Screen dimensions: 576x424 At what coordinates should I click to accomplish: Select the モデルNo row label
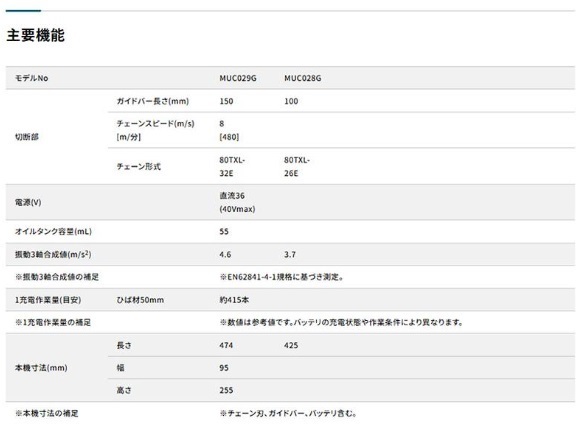point(32,78)
